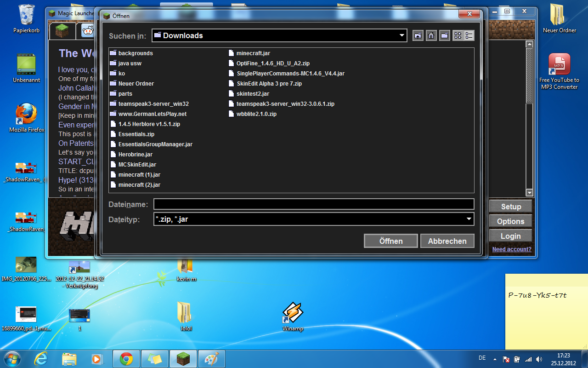
Task: Create a new folder via toolbar icon
Action: pyautogui.click(x=444, y=35)
